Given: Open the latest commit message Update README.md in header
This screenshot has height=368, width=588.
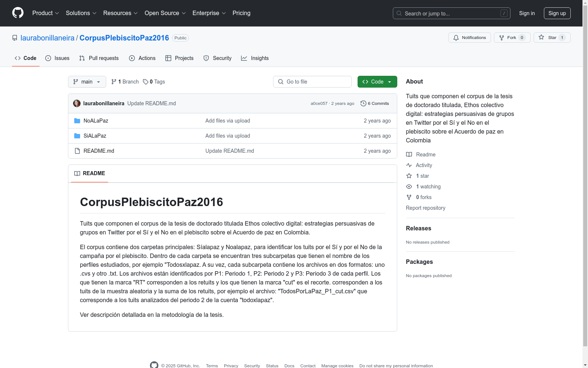Looking at the screenshot, I should tap(152, 103).
